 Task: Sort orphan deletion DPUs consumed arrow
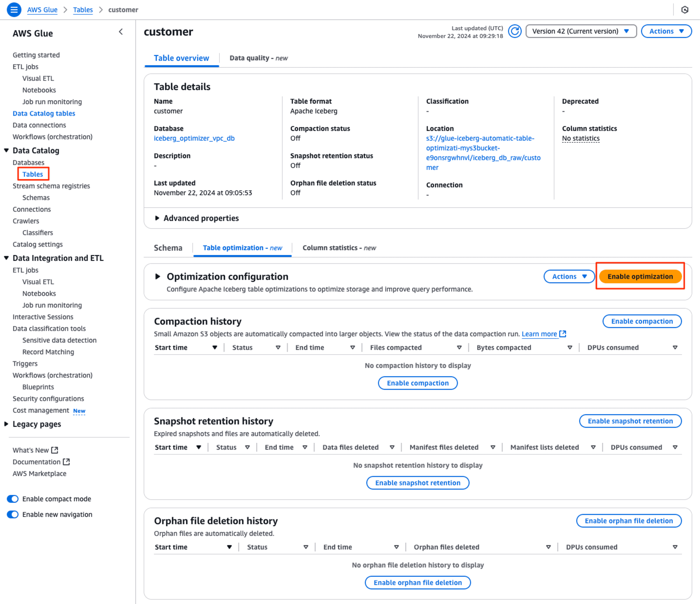pyautogui.click(x=675, y=547)
